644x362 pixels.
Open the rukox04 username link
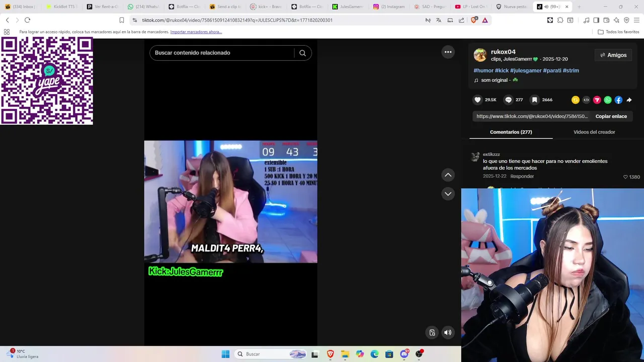tap(503, 52)
